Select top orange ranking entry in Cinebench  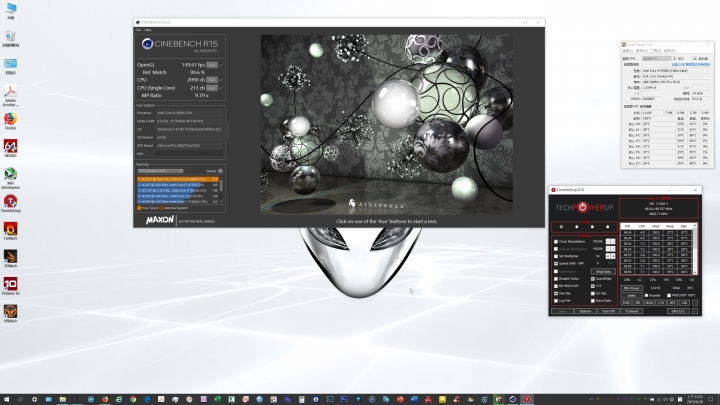point(178,179)
